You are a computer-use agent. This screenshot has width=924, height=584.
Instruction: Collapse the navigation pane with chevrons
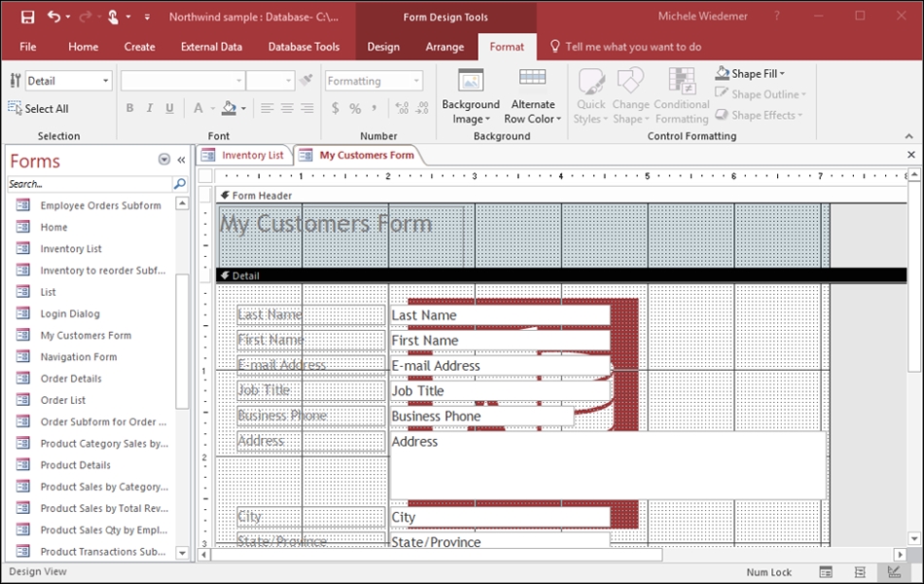(x=182, y=160)
